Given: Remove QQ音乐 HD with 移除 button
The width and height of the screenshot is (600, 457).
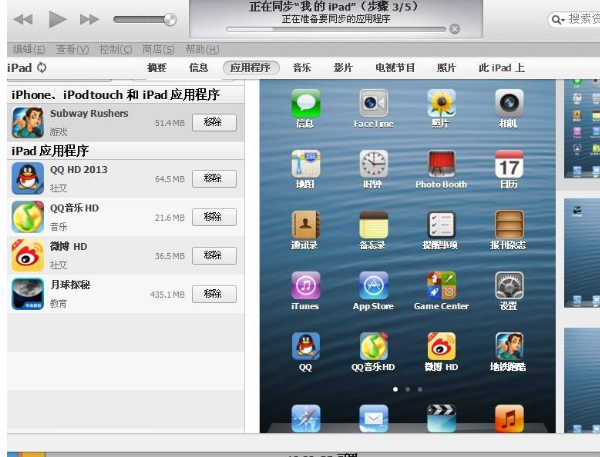Looking at the screenshot, I should coord(214,217).
